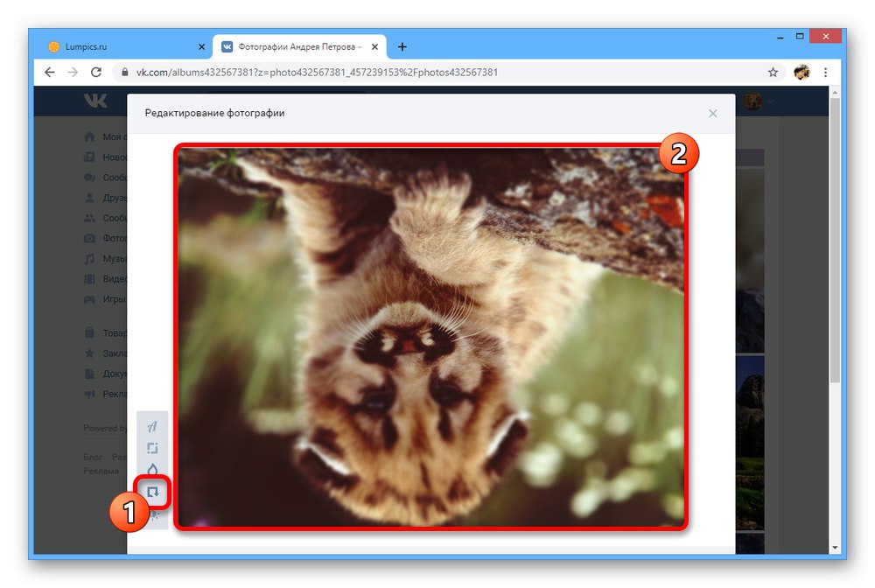Click the page scrollbar up arrow

click(835, 92)
